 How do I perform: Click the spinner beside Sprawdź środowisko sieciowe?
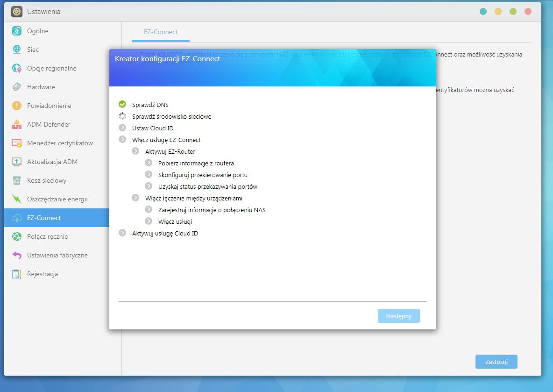click(122, 116)
